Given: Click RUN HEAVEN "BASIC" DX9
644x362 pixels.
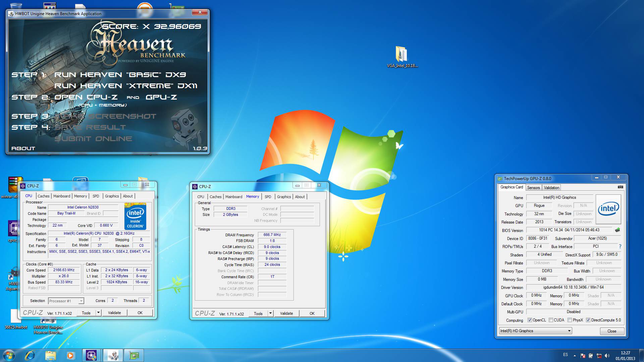Looking at the screenshot, I should [x=120, y=75].
